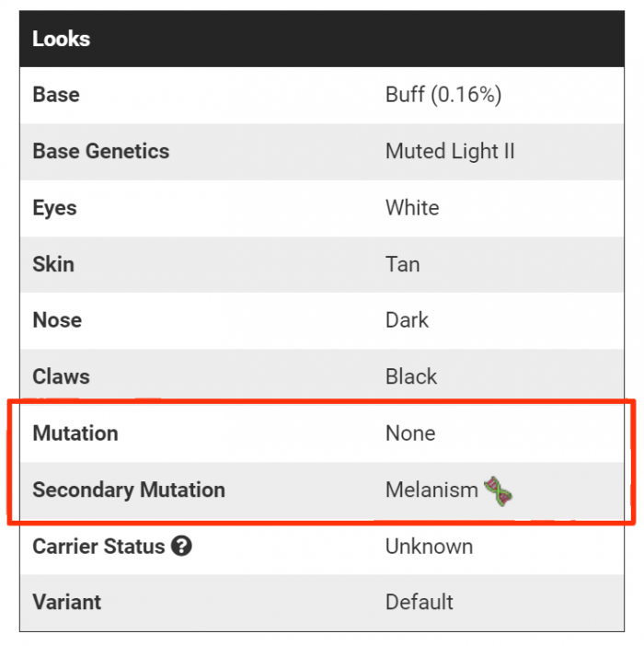The height and width of the screenshot is (646, 644).
Task: Select the Dark nose value
Action: (x=407, y=320)
